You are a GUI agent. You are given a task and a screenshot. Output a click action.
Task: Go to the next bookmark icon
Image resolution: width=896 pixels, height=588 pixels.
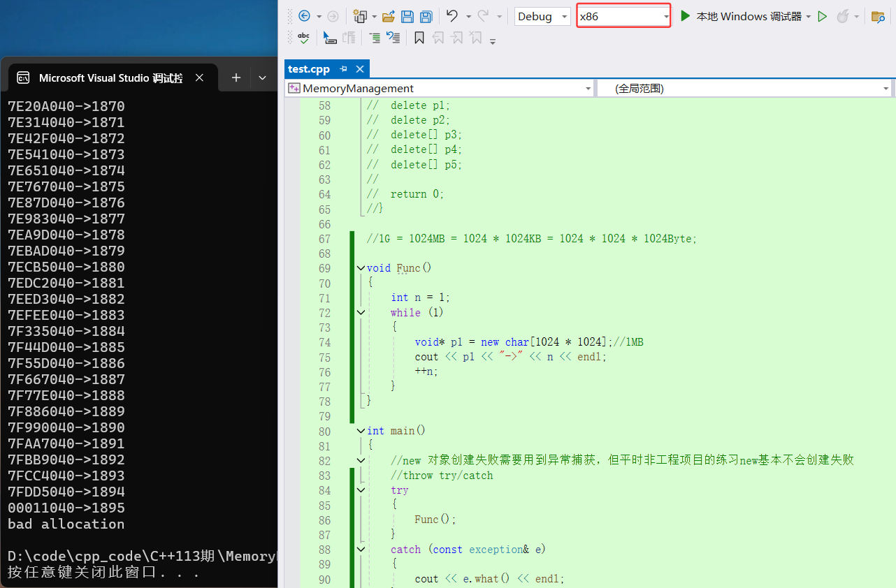click(x=456, y=38)
